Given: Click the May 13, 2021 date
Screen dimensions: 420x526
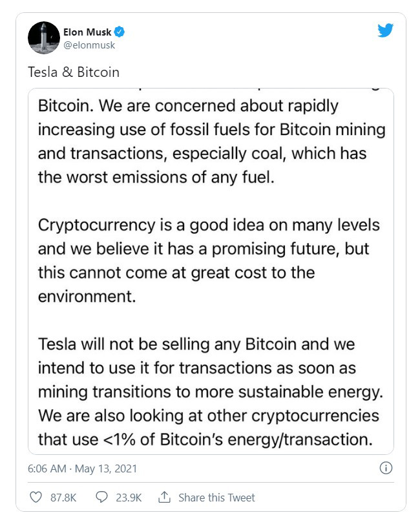Looking at the screenshot, I should 106,468.
